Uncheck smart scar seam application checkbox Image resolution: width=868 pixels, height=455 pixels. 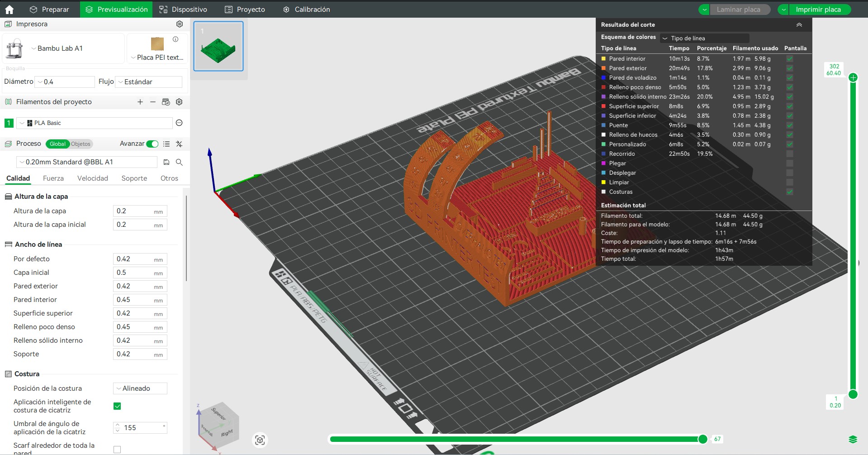[x=117, y=406]
